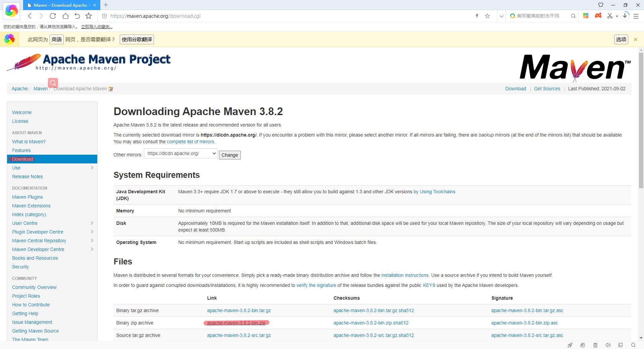Open the KEYS link
The width and height of the screenshot is (644, 349).
pyautogui.click(x=429, y=285)
